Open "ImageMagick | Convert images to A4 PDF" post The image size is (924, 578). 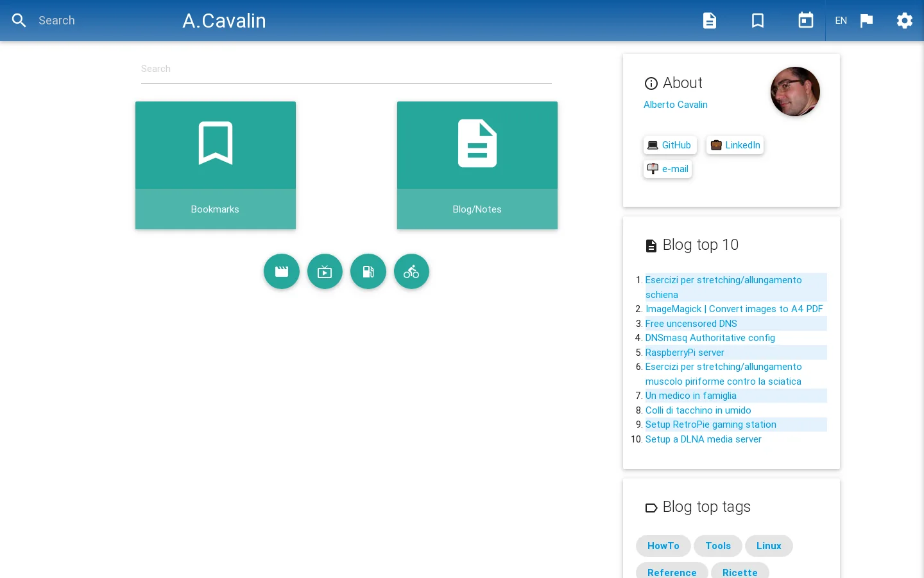pyautogui.click(x=734, y=309)
